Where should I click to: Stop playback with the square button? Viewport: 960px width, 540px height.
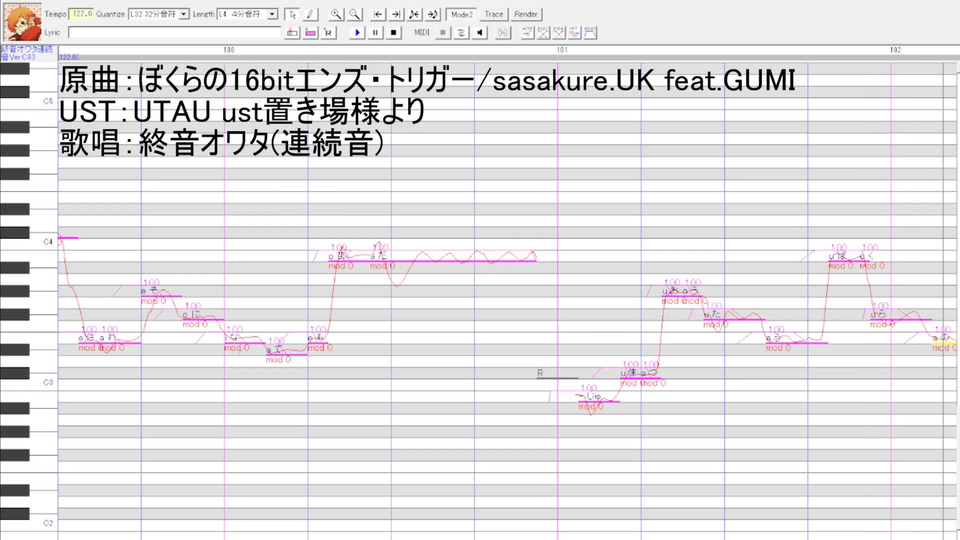(394, 32)
